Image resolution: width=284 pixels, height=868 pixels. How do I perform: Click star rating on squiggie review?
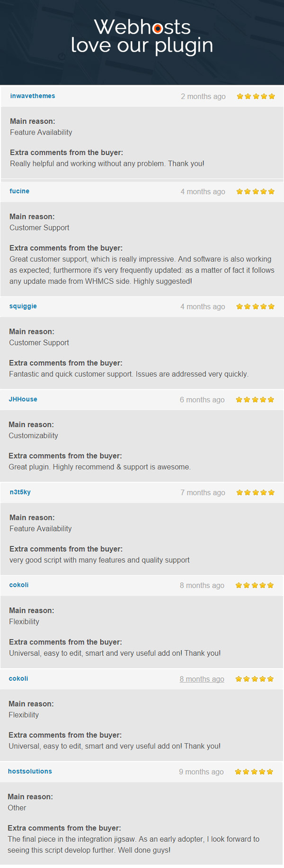(255, 307)
